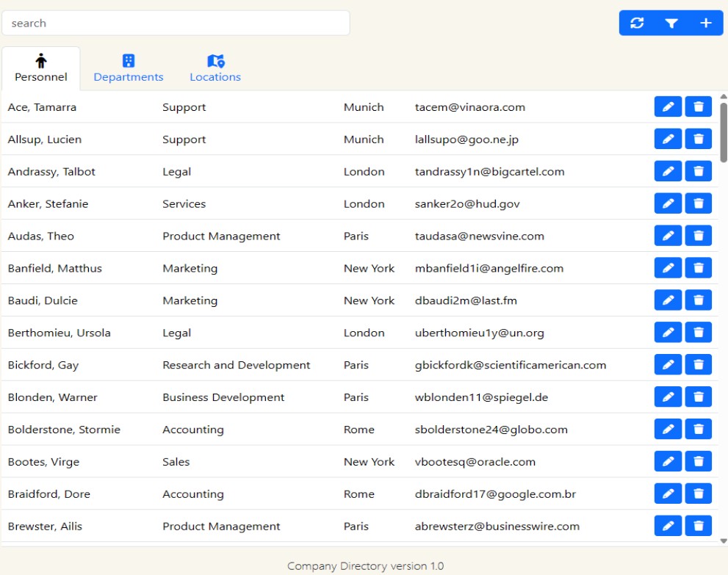Image resolution: width=728 pixels, height=575 pixels.
Task: Delete Warner Blonden's entry
Action: (x=699, y=397)
